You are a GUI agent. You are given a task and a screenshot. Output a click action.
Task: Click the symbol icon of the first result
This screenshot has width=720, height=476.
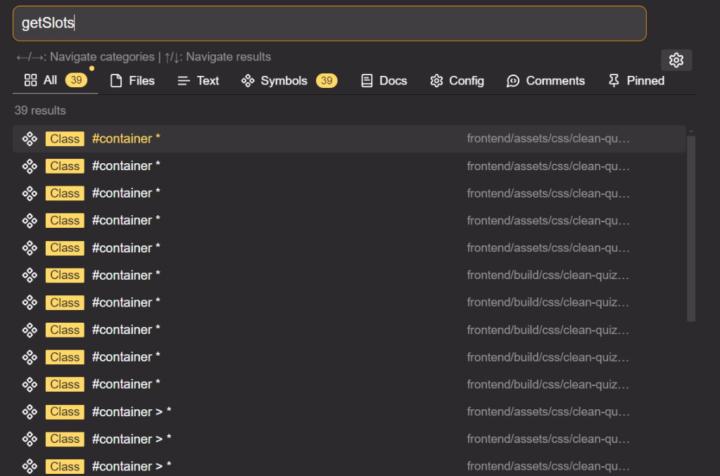click(x=30, y=139)
